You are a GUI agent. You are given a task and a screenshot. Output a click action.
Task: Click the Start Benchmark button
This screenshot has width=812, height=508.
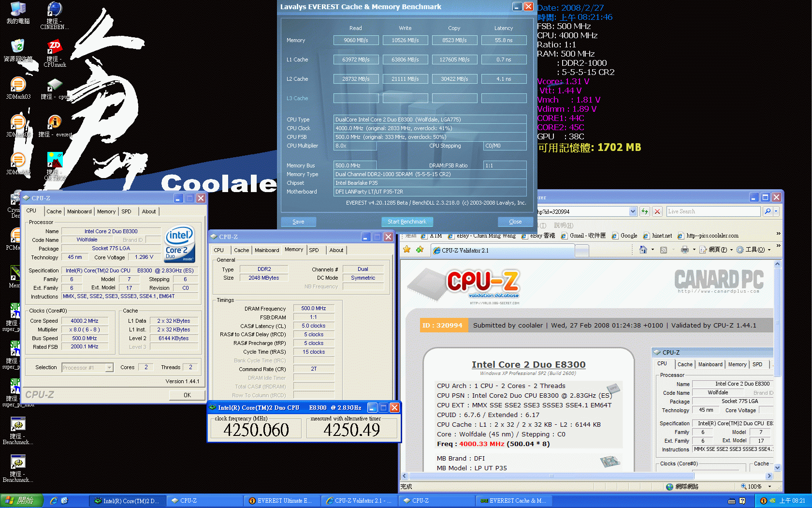407,222
